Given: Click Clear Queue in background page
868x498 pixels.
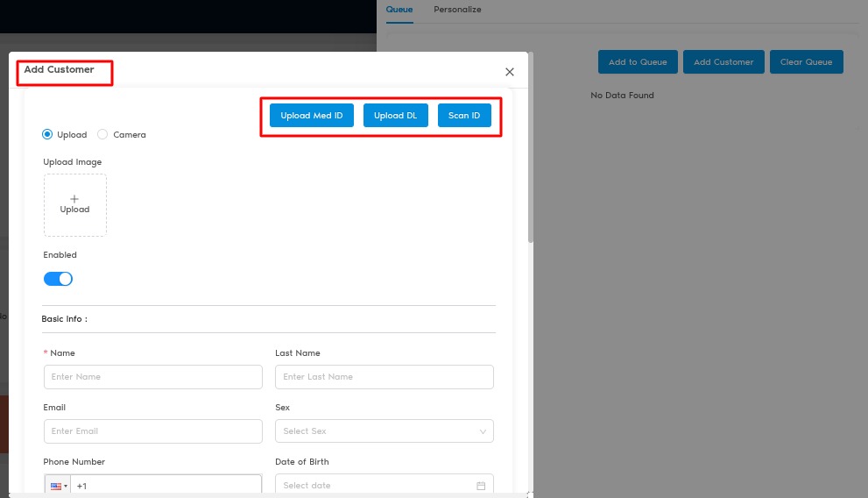Looking at the screenshot, I should pyautogui.click(x=806, y=62).
